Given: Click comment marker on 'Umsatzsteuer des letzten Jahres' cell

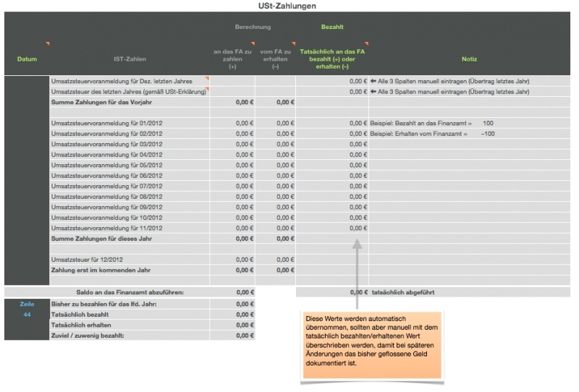Looking at the screenshot, I should click(207, 89).
